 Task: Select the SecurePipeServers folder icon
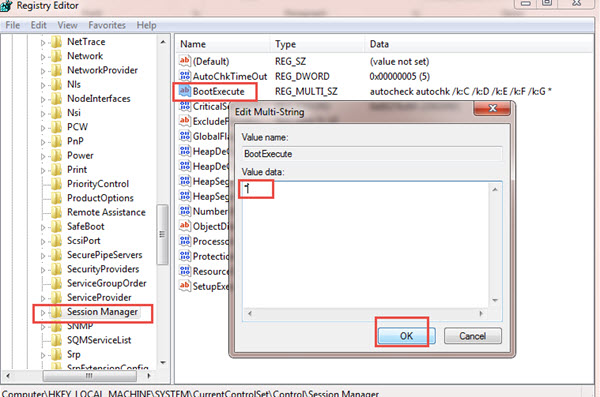point(56,255)
